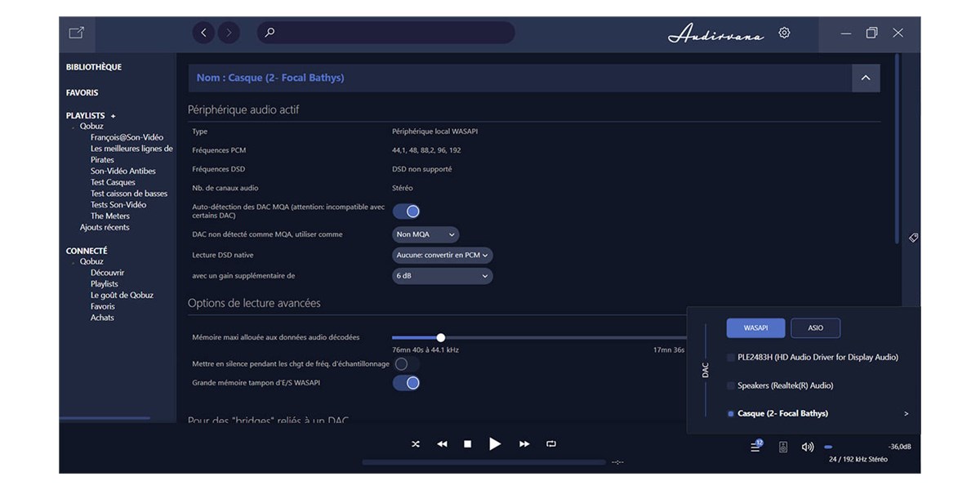Mute using the speaker volume icon
980x490 pixels.
[808, 447]
